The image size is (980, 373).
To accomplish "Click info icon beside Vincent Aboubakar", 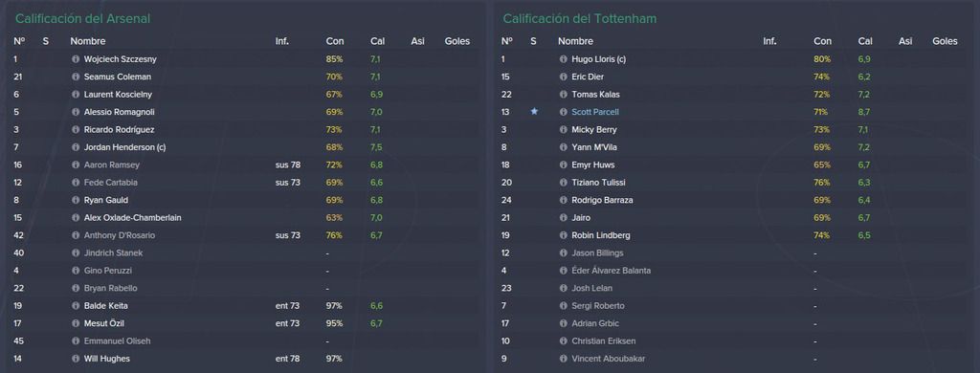I will pos(563,359).
